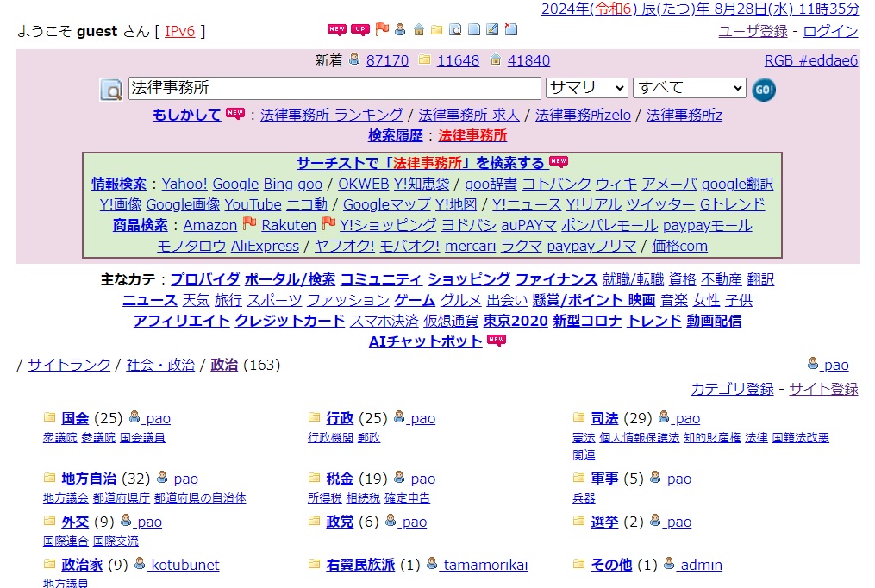Click the ユーザ登録 link
Screen dimensions: 875x588
753,31
